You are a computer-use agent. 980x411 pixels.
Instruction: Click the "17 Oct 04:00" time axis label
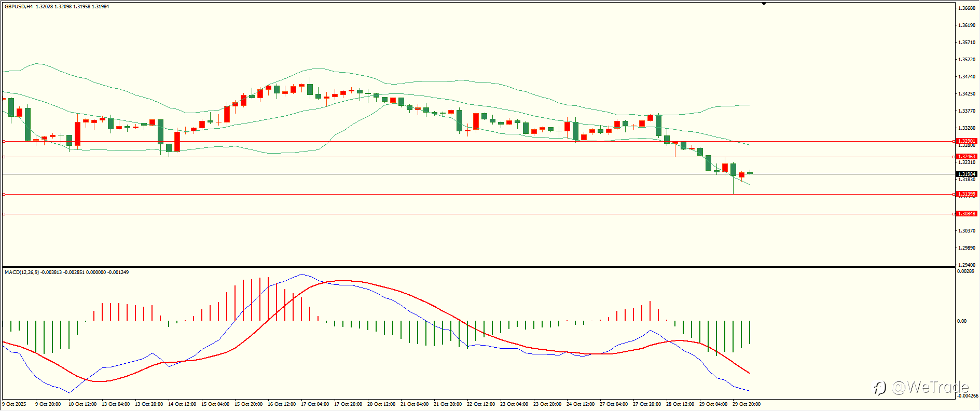[315, 404]
